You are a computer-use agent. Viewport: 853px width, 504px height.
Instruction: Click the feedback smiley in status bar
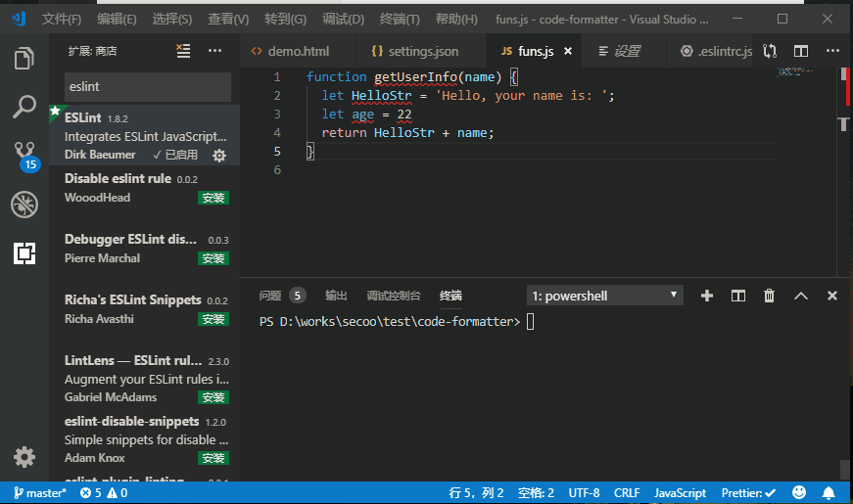(x=798, y=492)
